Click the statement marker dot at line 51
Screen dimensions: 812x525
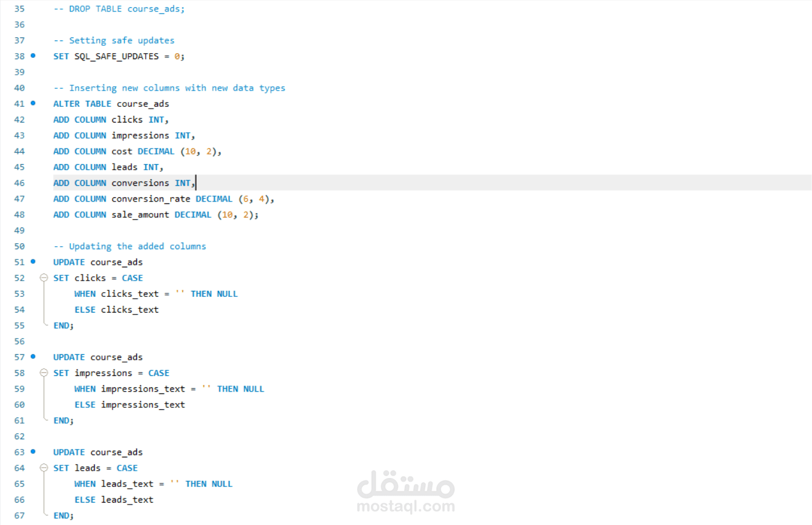click(33, 261)
